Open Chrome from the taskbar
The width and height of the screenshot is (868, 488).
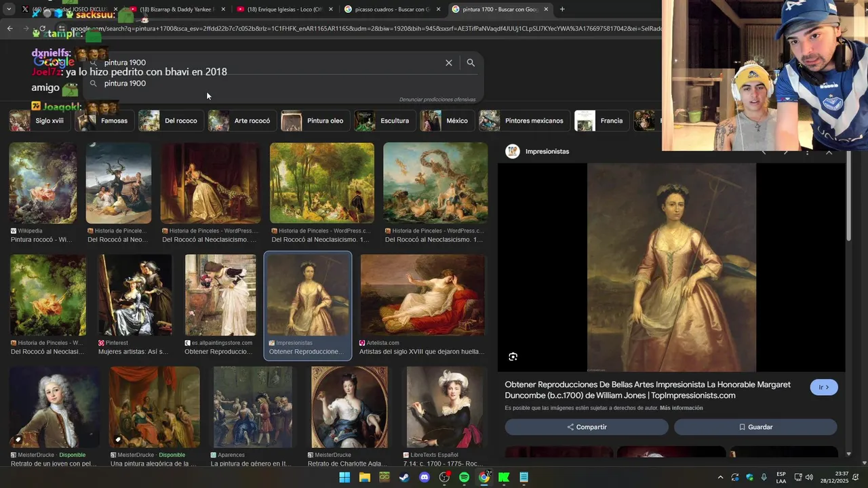point(484,477)
